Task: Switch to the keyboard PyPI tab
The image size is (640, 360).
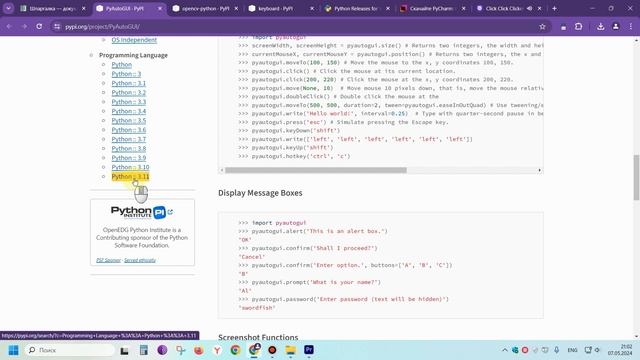Action: (282, 8)
